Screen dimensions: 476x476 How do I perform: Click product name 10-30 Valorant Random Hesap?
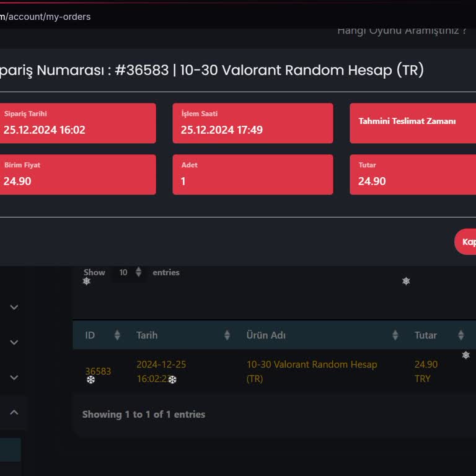coord(312,372)
